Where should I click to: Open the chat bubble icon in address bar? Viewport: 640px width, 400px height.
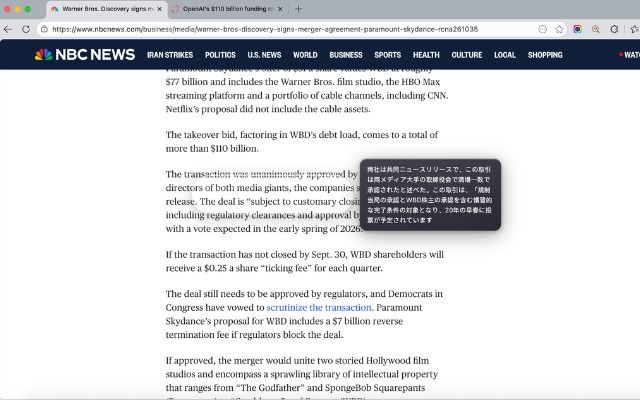click(542, 29)
